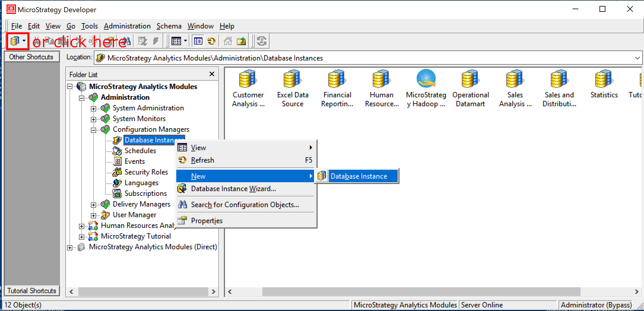
Task: Open the dropdown arrow beside the New Database Instance icon
Action: coord(24,41)
